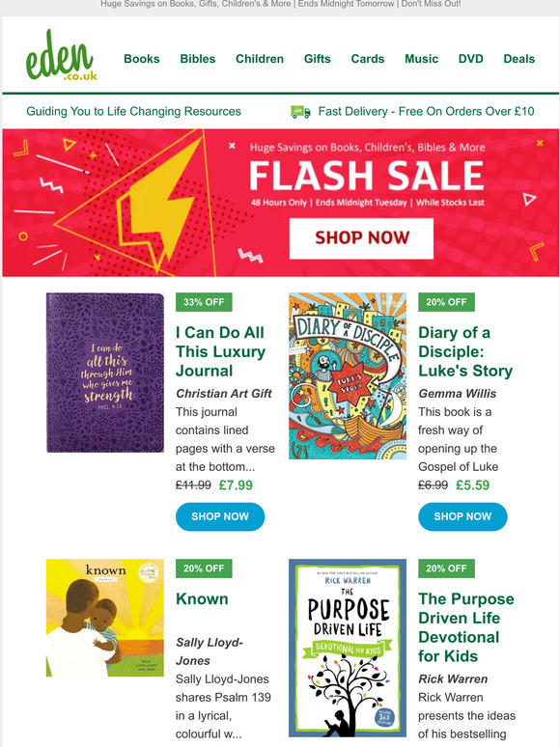This screenshot has height=747, width=560.
Task: Click the Fast Delivery free orders text
Action: coord(426,112)
